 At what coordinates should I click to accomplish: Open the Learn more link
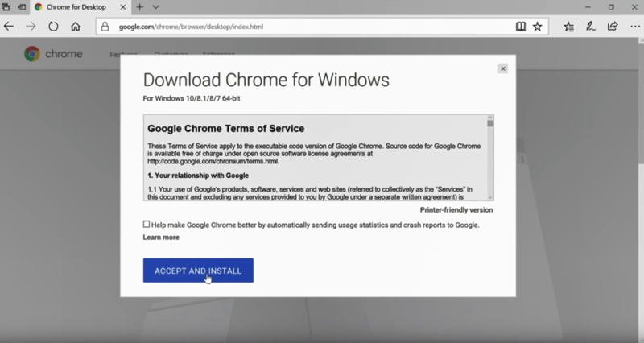pos(161,238)
